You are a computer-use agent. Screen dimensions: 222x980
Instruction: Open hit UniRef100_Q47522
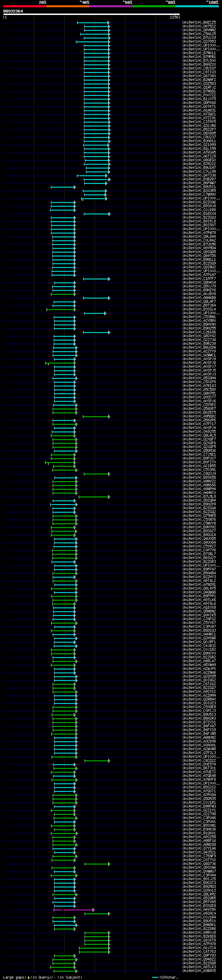click(x=199, y=26)
